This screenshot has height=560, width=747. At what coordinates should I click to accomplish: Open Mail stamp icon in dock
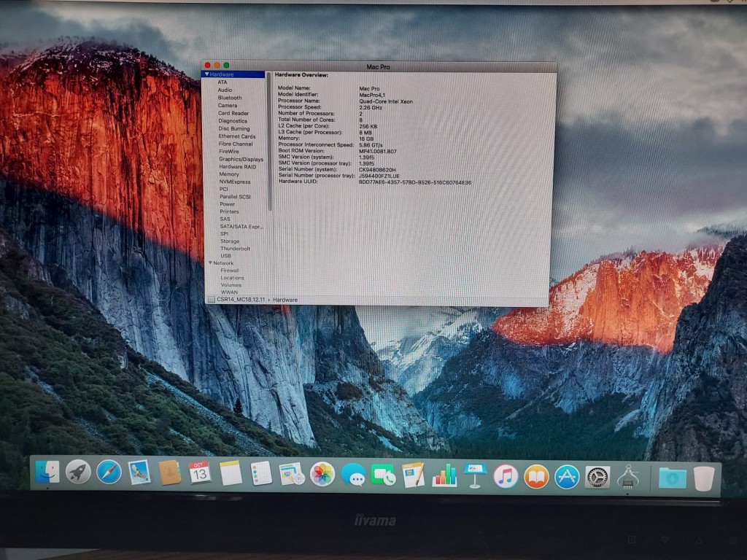pos(139,472)
